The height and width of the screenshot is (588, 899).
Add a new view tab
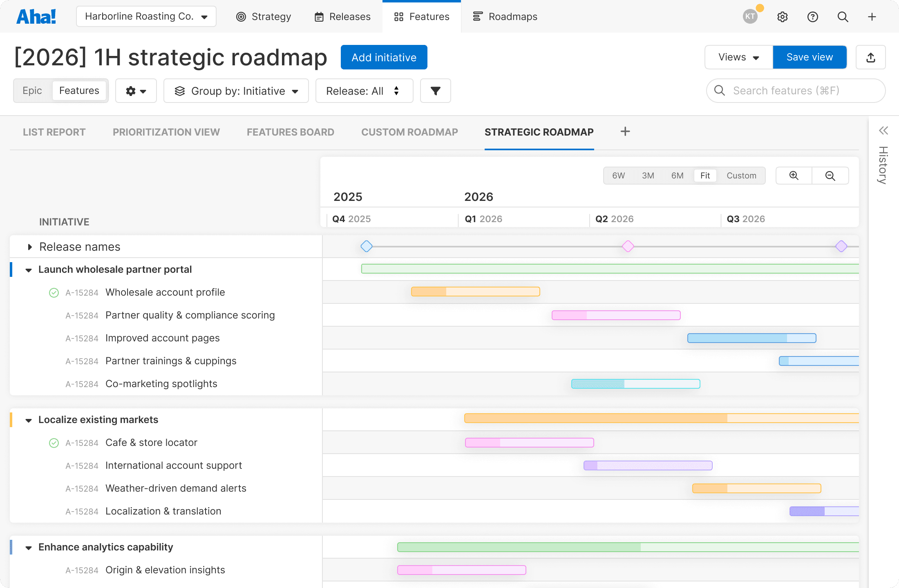coord(625,131)
